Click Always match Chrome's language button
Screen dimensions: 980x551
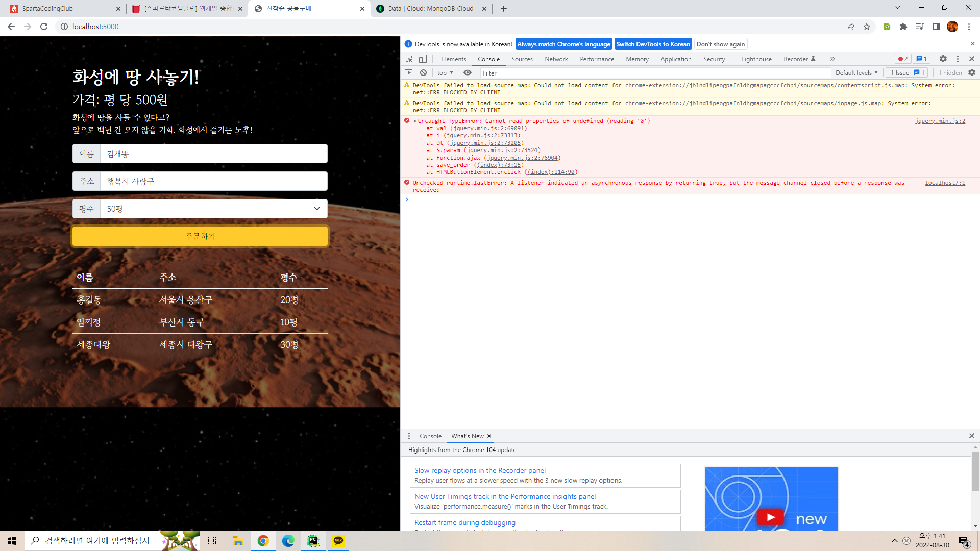[563, 44]
